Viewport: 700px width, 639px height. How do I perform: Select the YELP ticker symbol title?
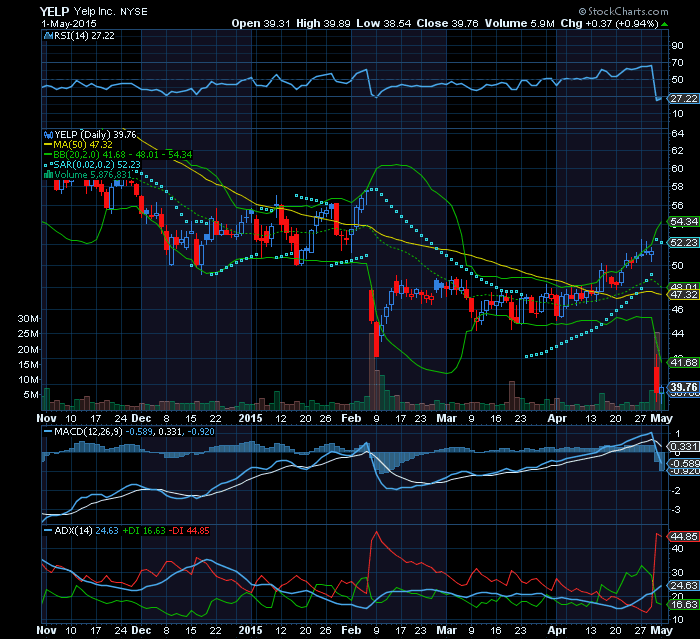coord(54,12)
